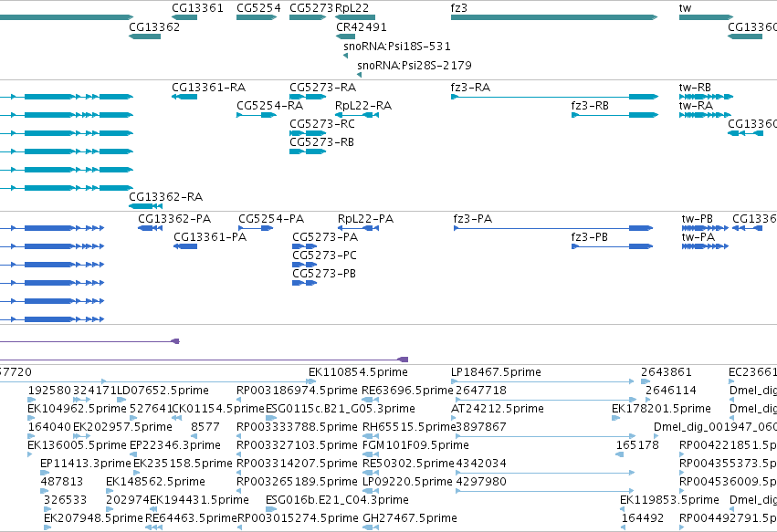Image resolution: width=777 pixels, height=532 pixels.
Task: Select the CG13361-RA transcript label
Action: (x=208, y=88)
